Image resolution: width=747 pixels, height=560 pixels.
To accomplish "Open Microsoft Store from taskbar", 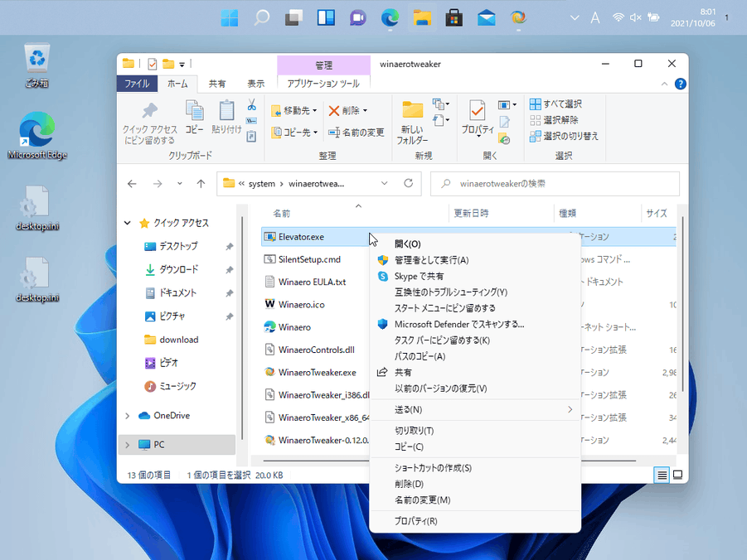I will (454, 18).
